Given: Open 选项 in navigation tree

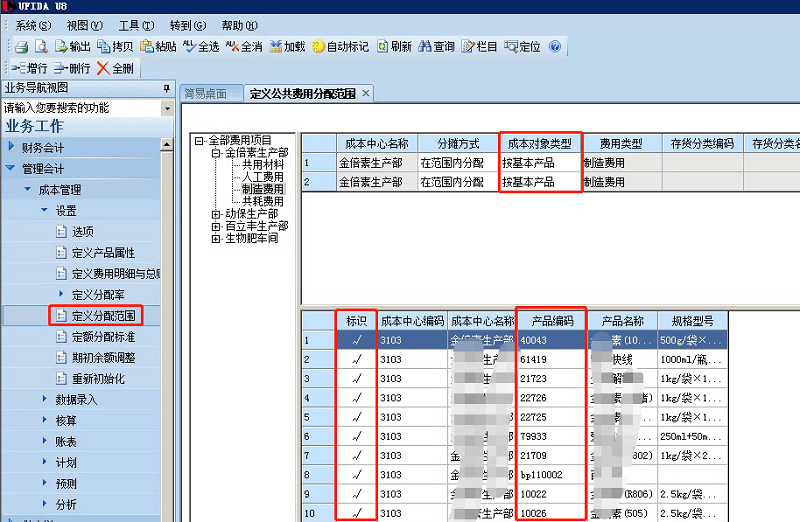Looking at the screenshot, I should (x=75, y=232).
